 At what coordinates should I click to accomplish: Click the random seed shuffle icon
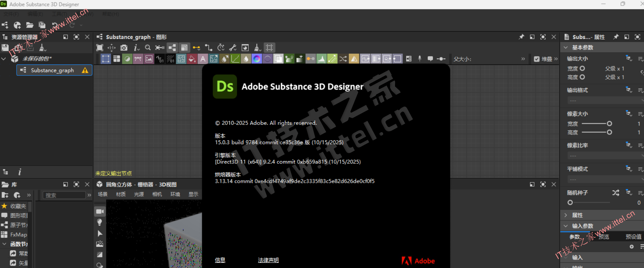(x=616, y=193)
